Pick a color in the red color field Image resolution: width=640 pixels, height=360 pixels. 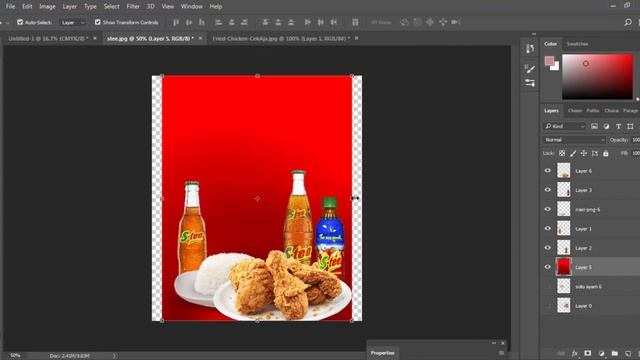tap(598, 77)
